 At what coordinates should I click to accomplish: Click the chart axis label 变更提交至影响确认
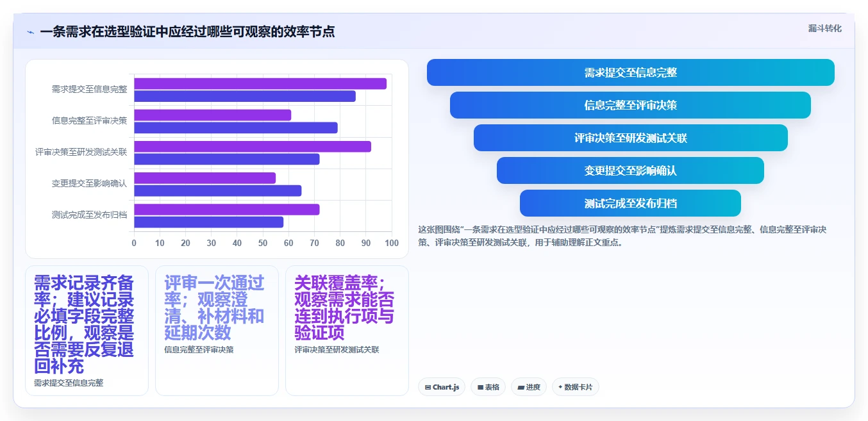pyautogui.click(x=90, y=184)
